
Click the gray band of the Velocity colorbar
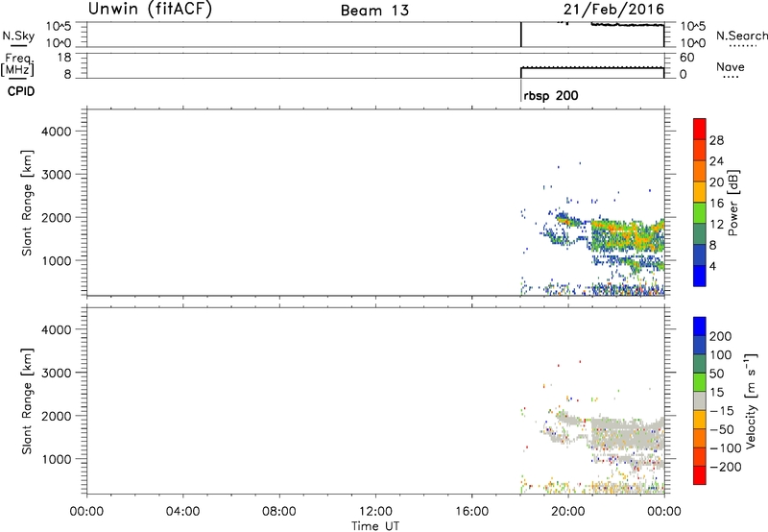700,400
